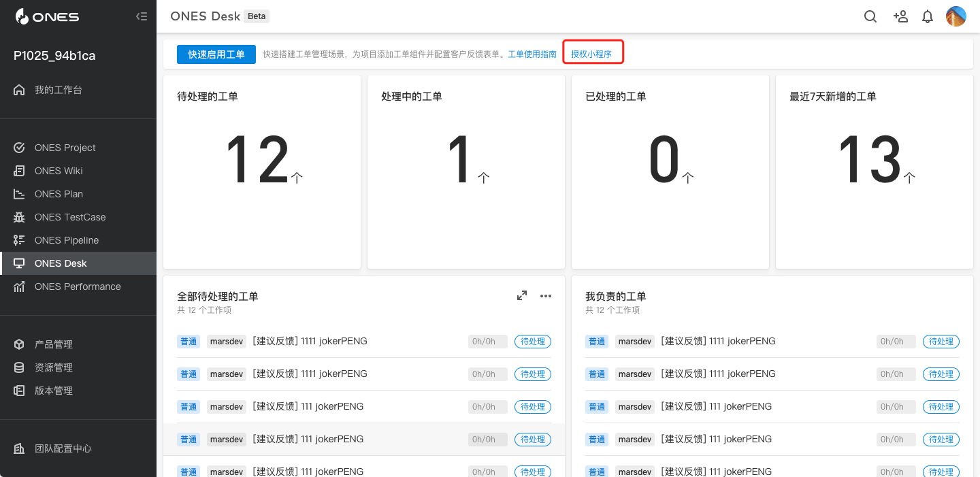The width and height of the screenshot is (980, 477).
Task: Click the 团队配置中心 building icon
Action: [19, 448]
